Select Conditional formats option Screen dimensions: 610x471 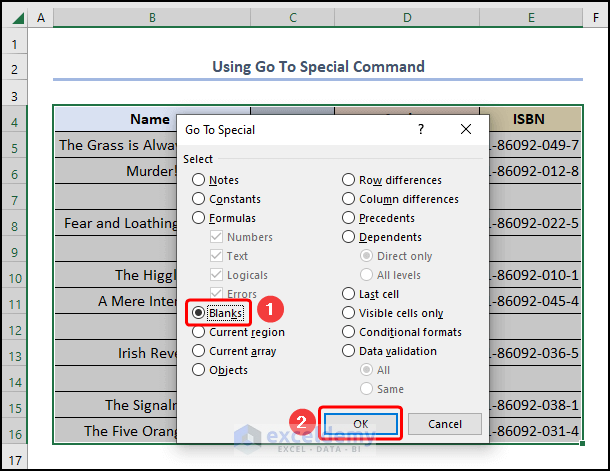(x=349, y=332)
